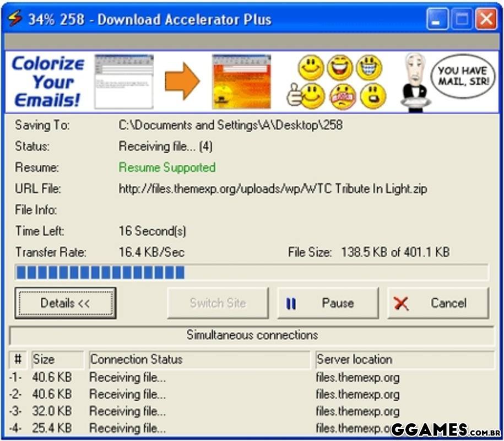This screenshot has height=441, width=504.
Task: Click the lightning bolt app icon in title bar
Action: (x=13, y=20)
